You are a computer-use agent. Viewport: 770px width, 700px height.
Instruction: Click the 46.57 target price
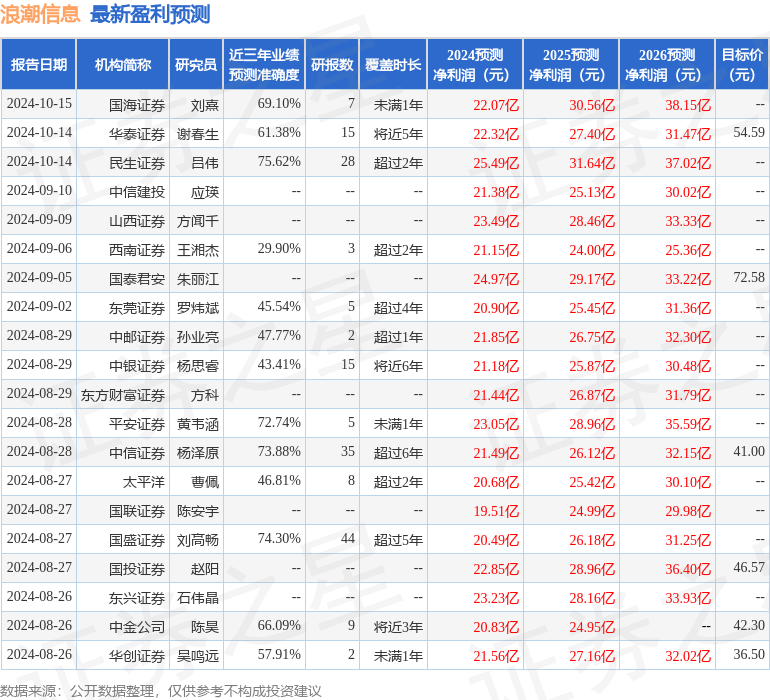(749, 567)
